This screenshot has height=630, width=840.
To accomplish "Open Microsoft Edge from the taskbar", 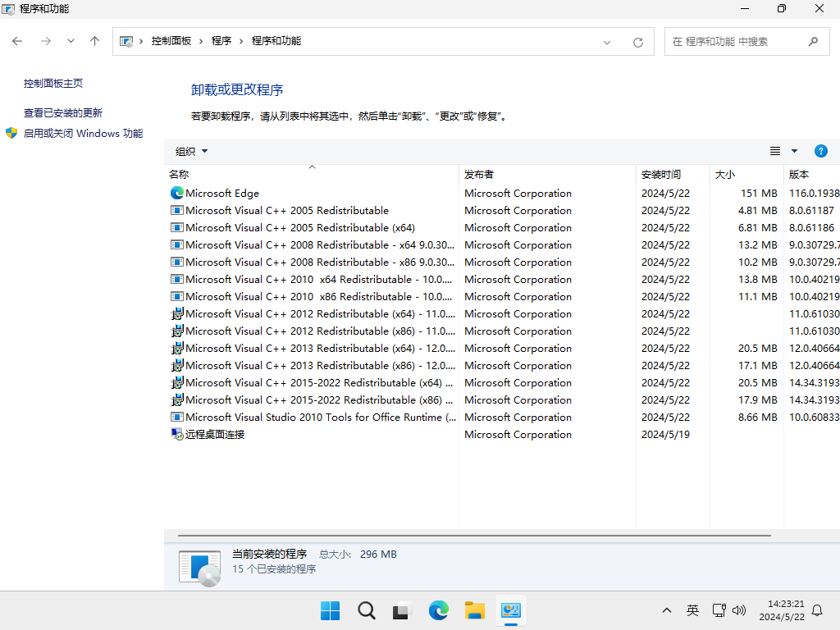I will tap(439, 610).
